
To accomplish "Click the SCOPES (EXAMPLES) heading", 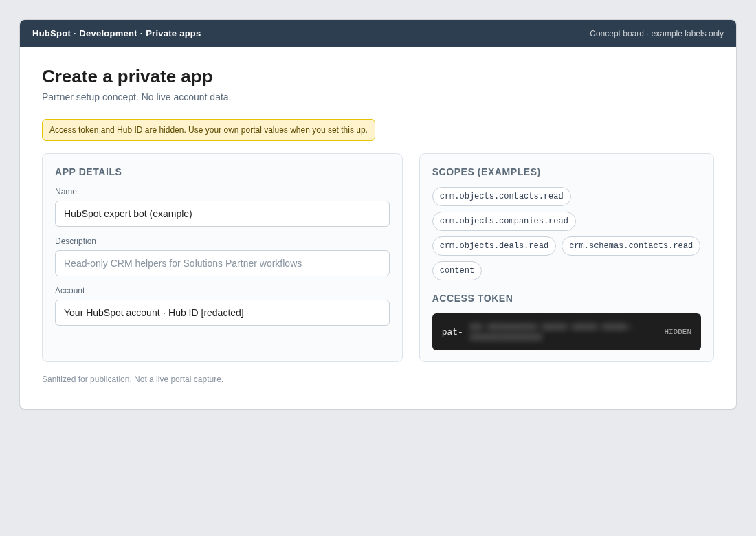I will [486, 172].
